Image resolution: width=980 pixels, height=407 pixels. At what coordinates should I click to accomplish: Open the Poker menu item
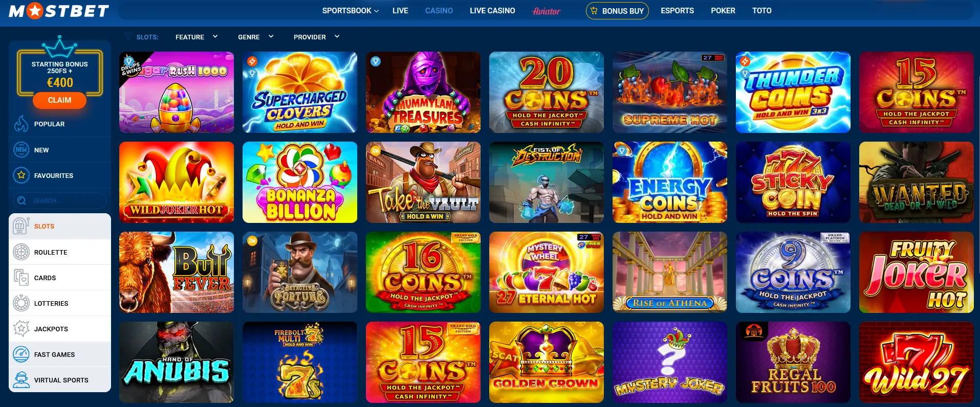tap(723, 11)
